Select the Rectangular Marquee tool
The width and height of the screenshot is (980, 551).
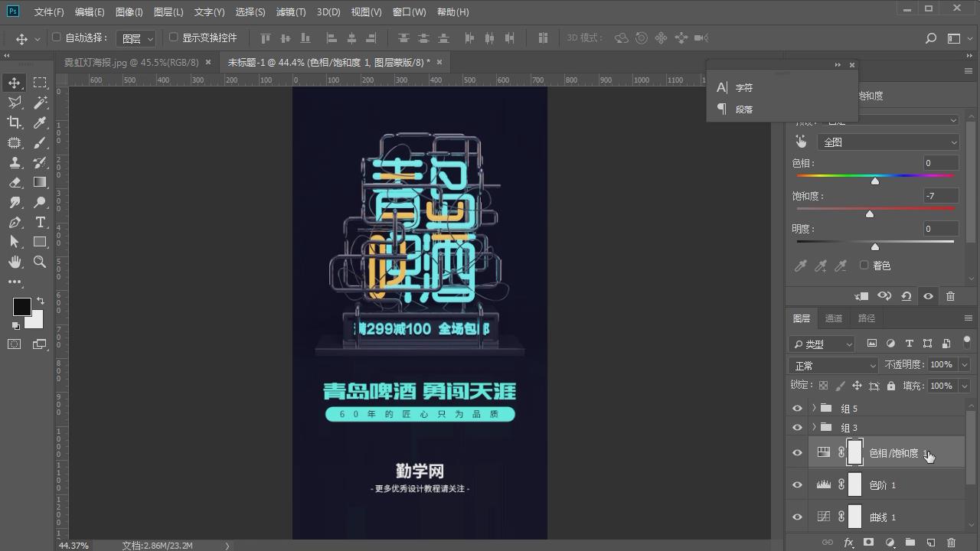point(40,83)
